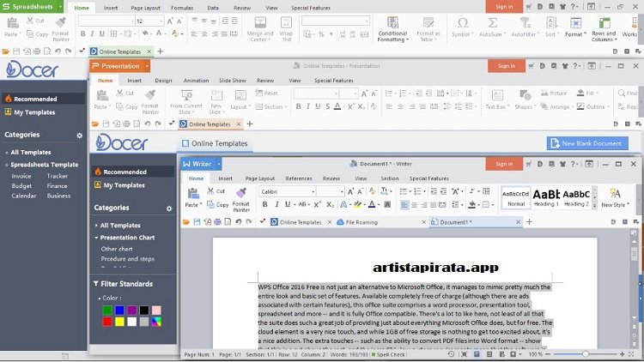The width and height of the screenshot is (644, 362).
Task: Click New Style in Writer ribbon
Action: (x=615, y=197)
